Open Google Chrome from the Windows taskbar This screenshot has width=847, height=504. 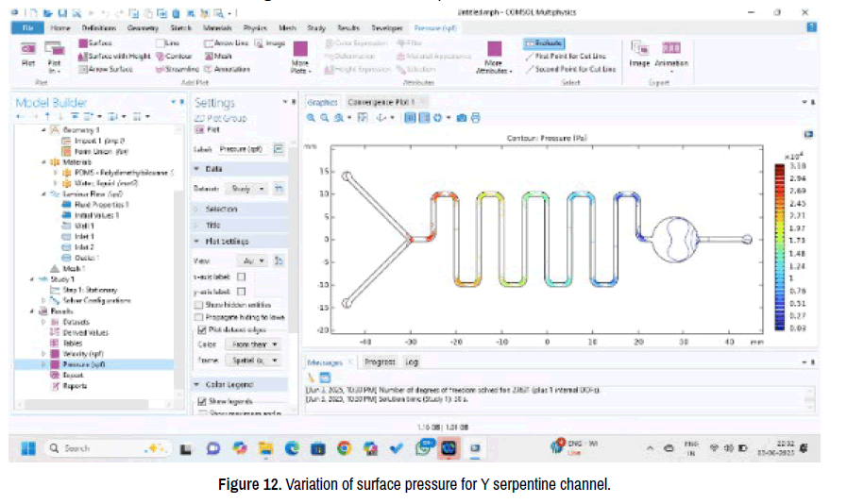coord(344,448)
